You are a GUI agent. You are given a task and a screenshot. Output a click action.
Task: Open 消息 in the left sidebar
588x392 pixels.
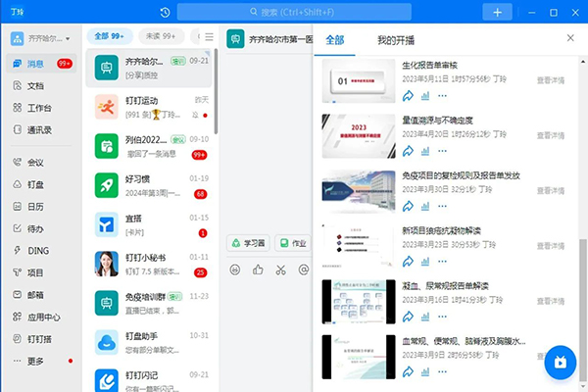pyautogui.click(x=42, y=64)
